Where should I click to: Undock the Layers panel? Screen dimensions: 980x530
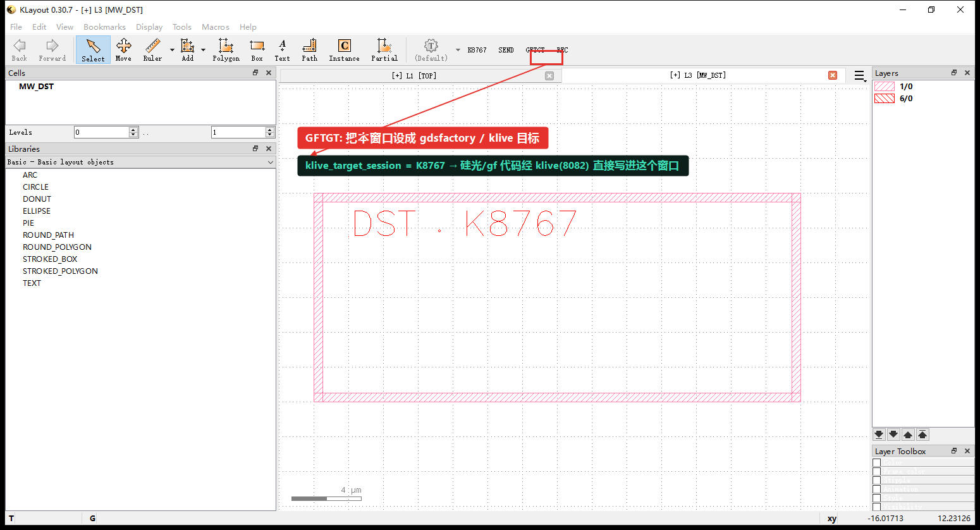[954, 73]
